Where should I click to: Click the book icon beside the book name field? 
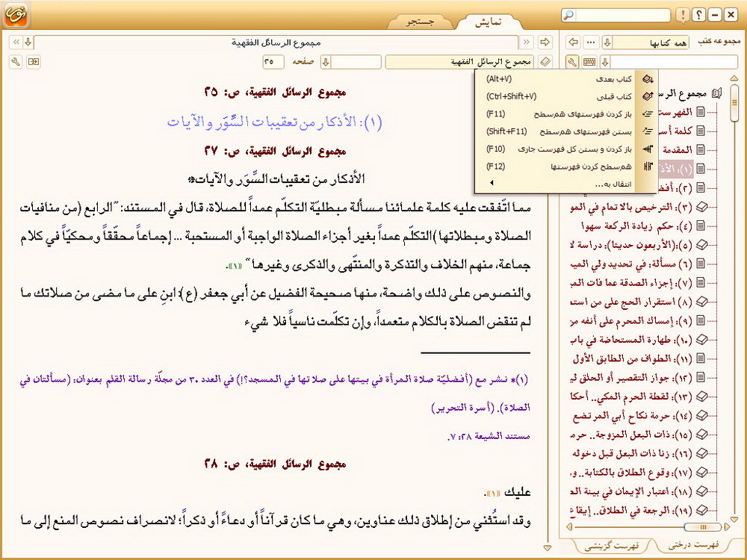tap(545, 62)
